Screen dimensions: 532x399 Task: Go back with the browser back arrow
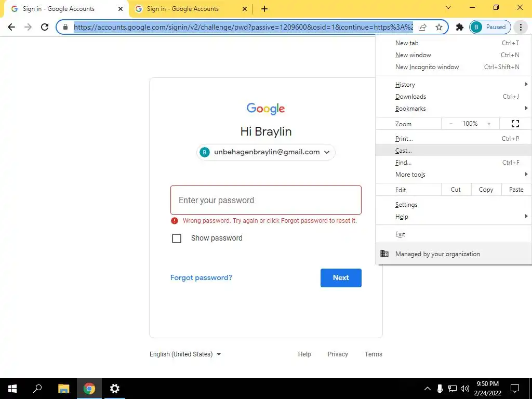point(11,27)
